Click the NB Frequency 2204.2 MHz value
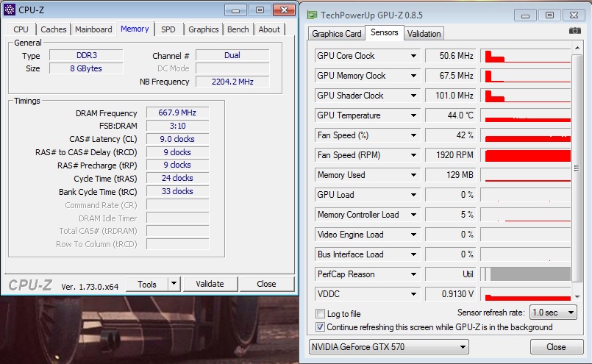This screenshot has height=364, width=592. [x=232, y=82]
